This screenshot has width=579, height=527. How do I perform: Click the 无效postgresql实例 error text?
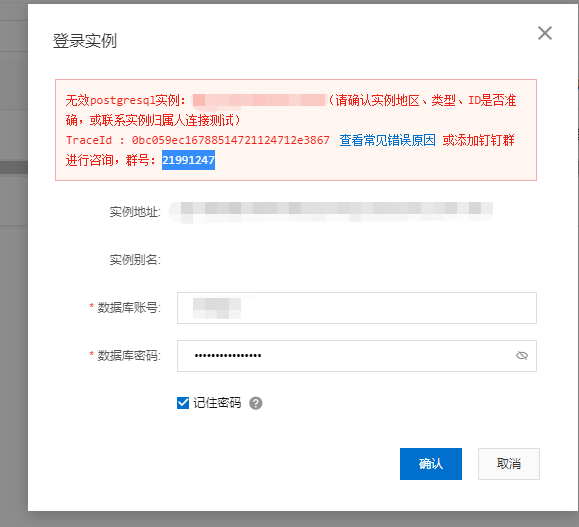click(126, 100)
